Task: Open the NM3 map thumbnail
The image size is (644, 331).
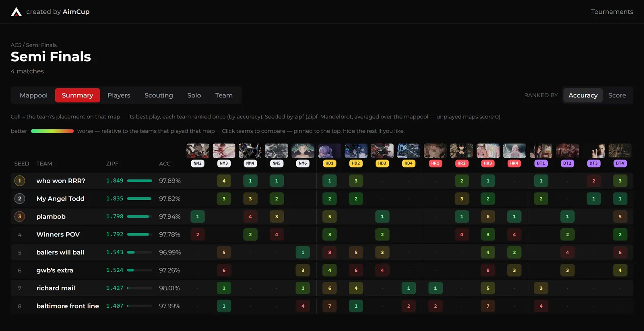Action: pos(224,151)
